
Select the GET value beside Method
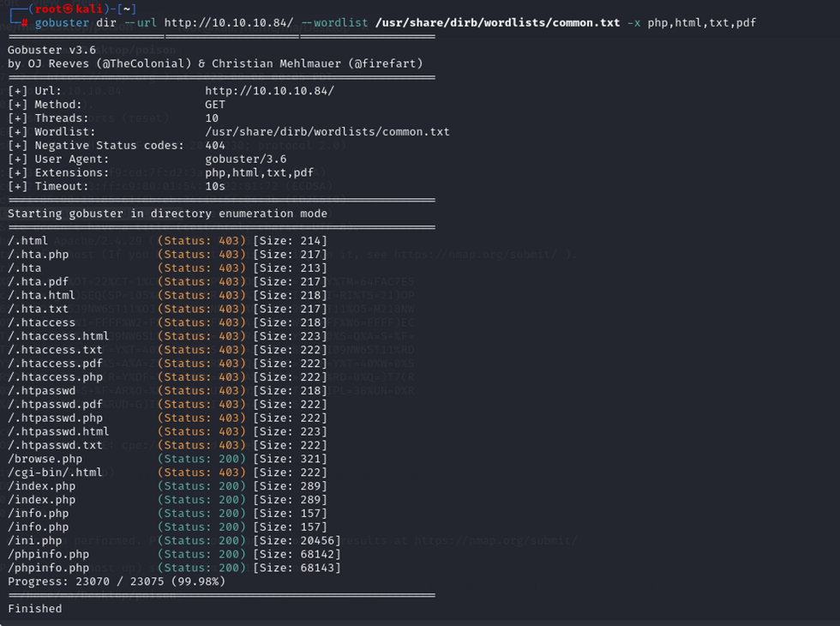point(215,105)
